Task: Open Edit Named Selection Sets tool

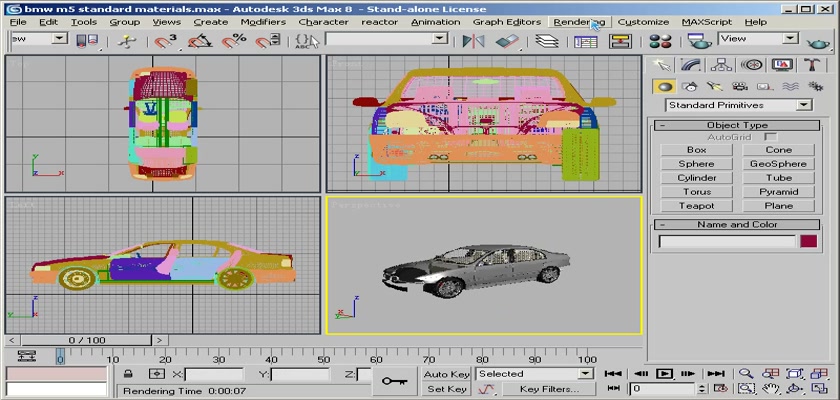Action: [307, 41]
